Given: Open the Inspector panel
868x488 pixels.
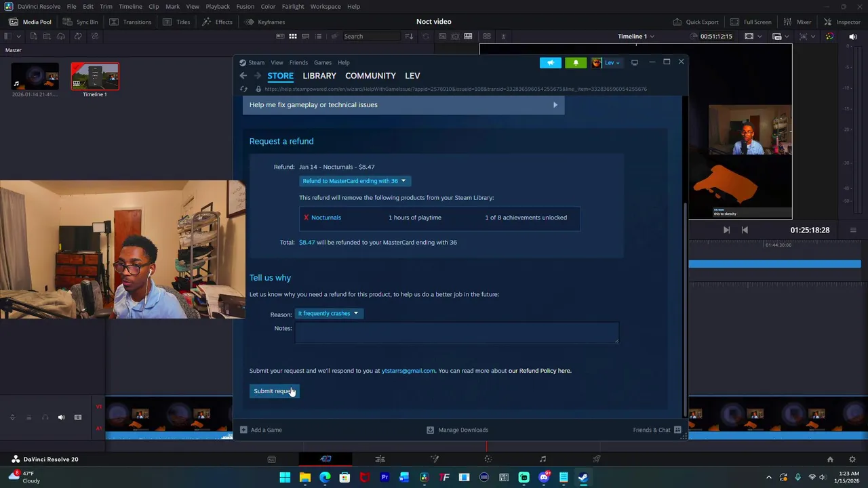Looking at the screenshot, I should [842, 22].
